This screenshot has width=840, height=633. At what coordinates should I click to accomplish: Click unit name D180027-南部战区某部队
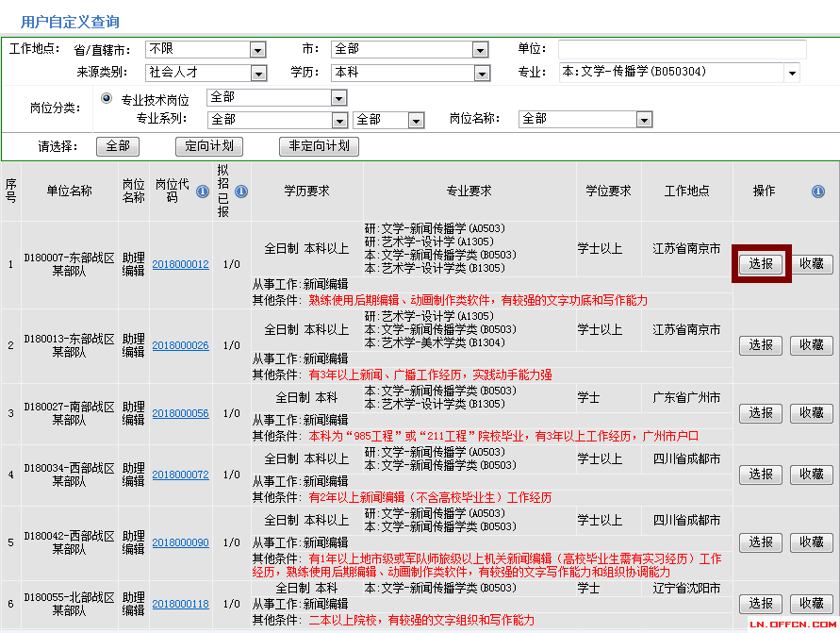point(69,414)
